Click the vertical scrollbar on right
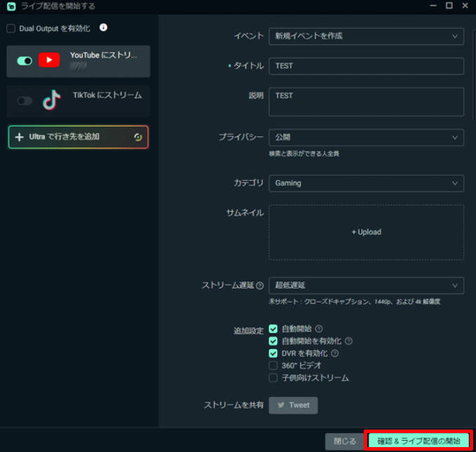The height and width of the screenshot is (452, 476). click(x=474, y=74)
